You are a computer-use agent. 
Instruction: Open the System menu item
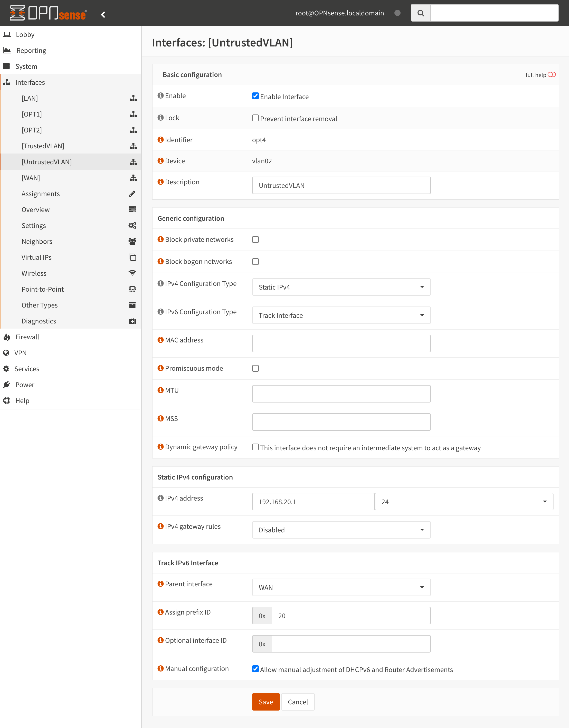[26, 66]
